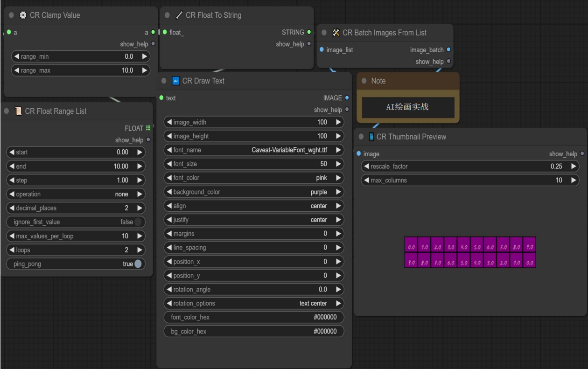Open the font_name dropdown
The height and width of the screenshot is (369, 588).
pos(254,150)
